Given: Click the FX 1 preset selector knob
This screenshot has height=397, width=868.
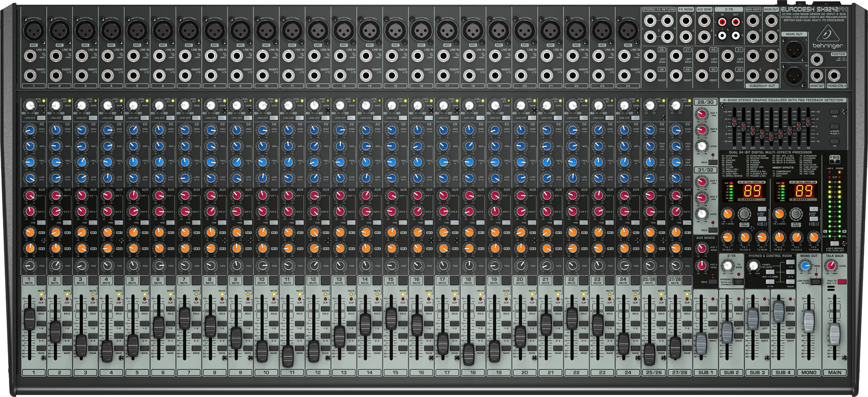Looking at the screenshot, I should [744, 215].
